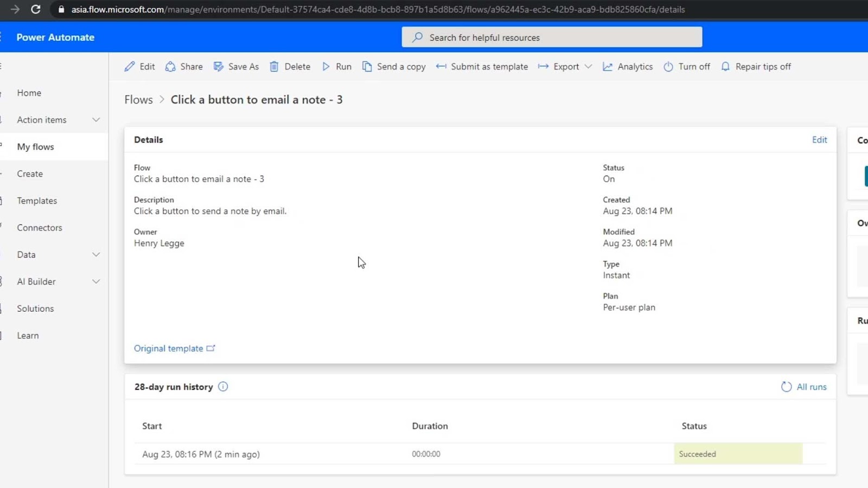868x488 pixels.
Task: Click Send a copy label
Action: pos(401,67)
